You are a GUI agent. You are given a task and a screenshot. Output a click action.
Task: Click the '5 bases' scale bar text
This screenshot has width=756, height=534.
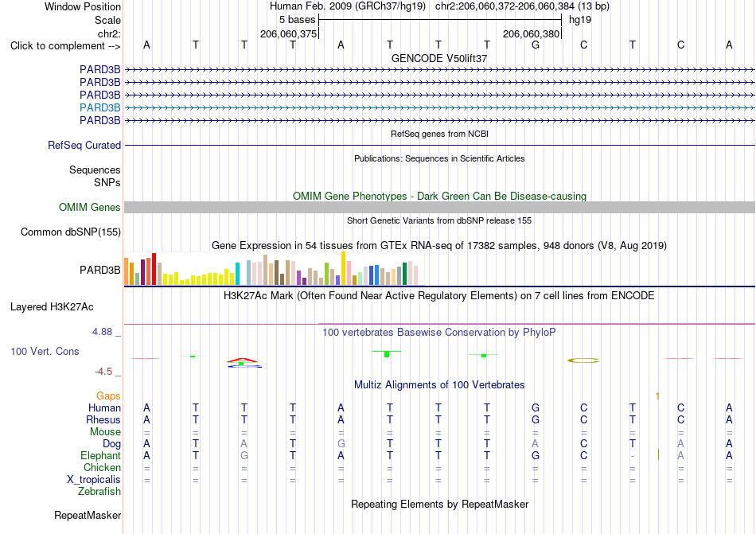[x=297, y=20]
